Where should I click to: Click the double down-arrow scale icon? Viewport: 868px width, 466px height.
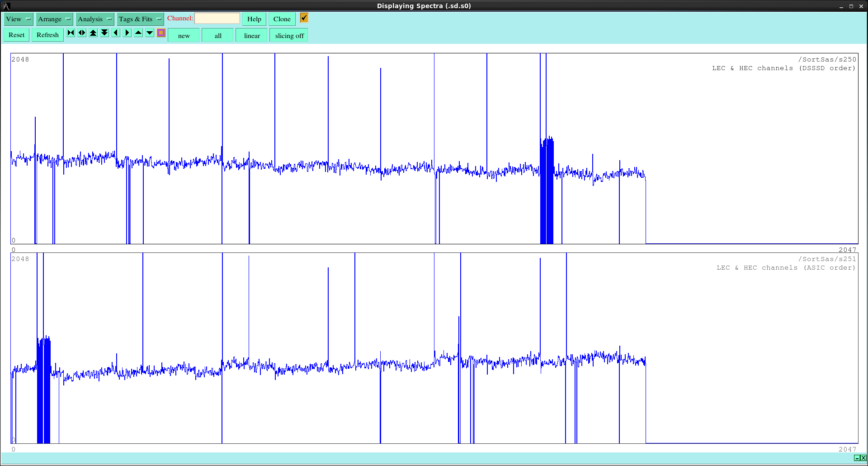[x=104, y=33]
